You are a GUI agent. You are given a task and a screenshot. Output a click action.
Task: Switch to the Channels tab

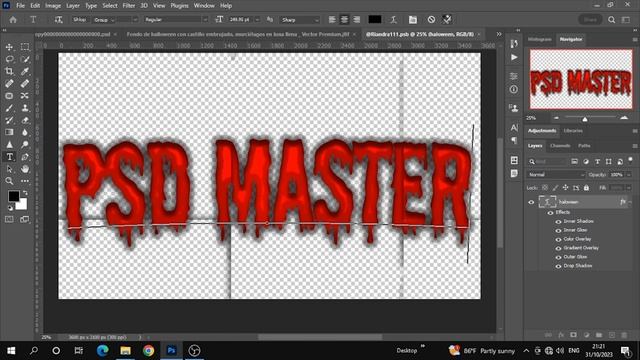point(560,146)
